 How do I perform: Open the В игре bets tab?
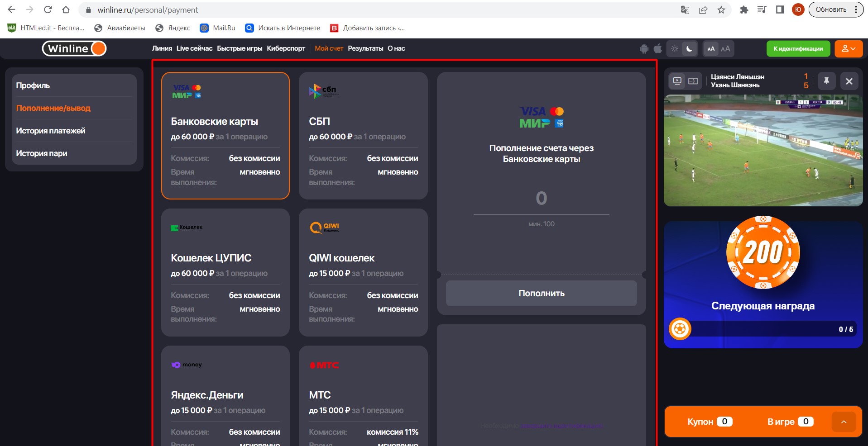(790, 422)
